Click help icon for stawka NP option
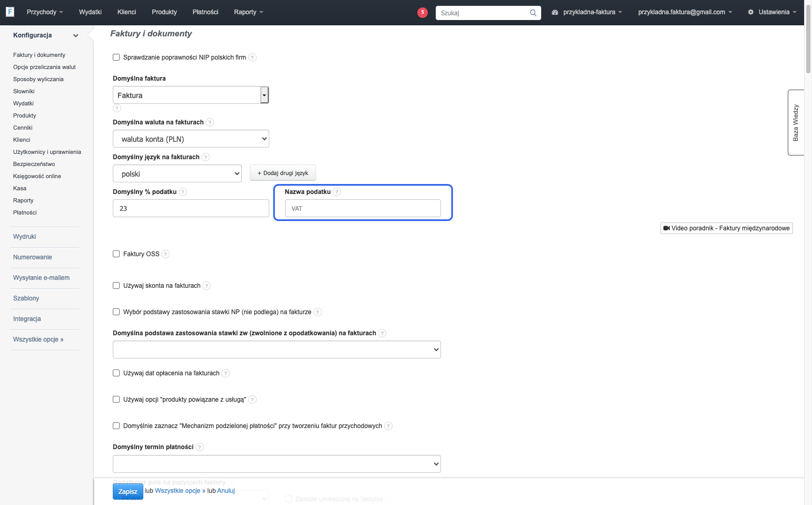The width and height of the screenshot is (812, 505). click(x=318, y=312)
